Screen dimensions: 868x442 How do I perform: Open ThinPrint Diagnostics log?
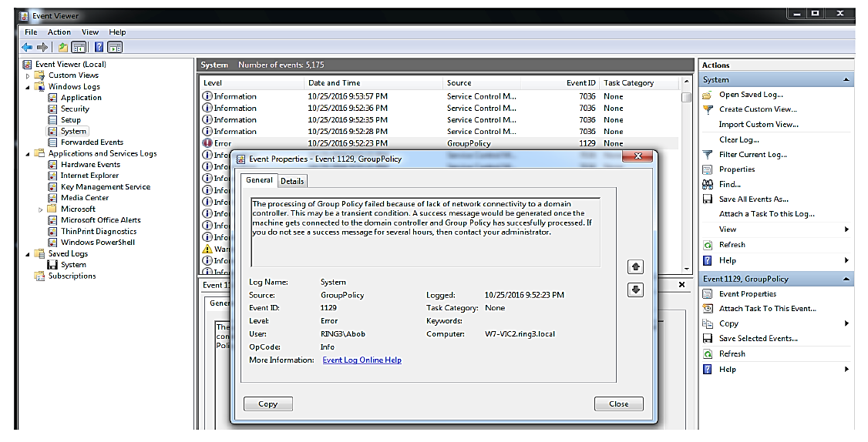(x=99, y=231)
